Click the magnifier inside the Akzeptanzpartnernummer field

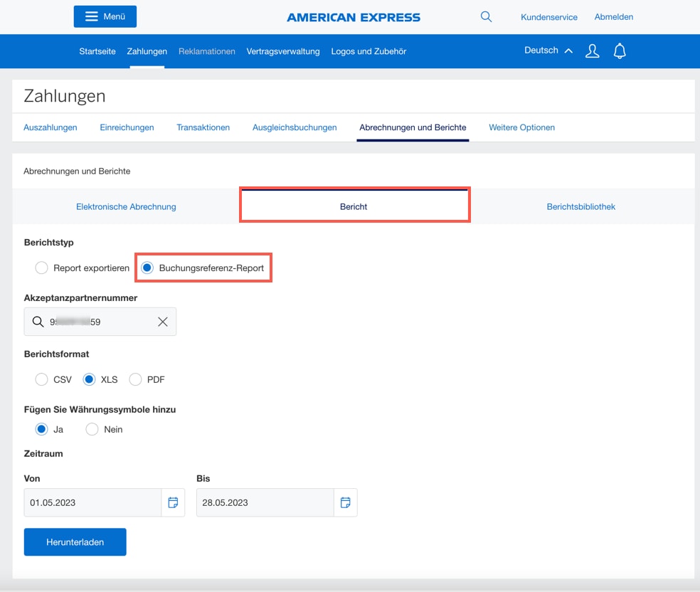point(38,321)
